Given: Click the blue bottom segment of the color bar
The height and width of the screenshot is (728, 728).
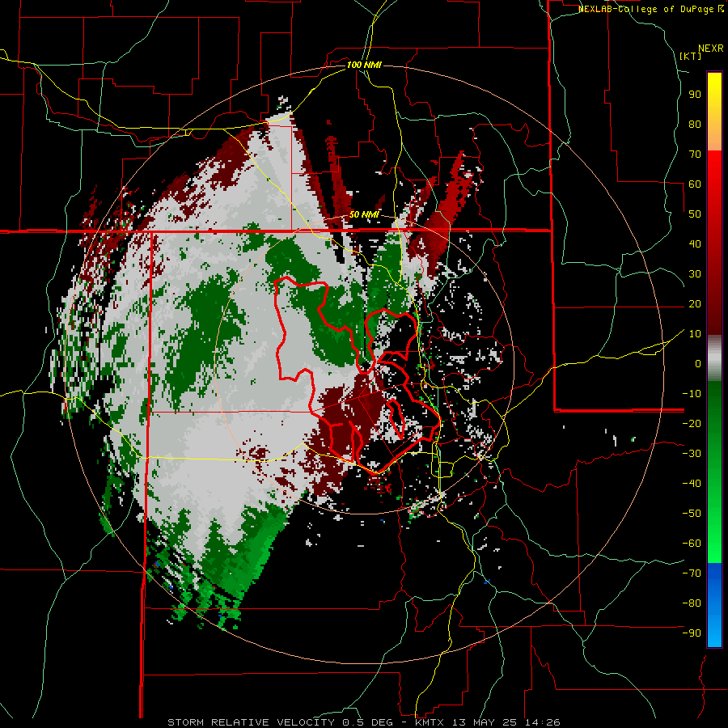Looking at the screenshot, I should coord(714,604).
